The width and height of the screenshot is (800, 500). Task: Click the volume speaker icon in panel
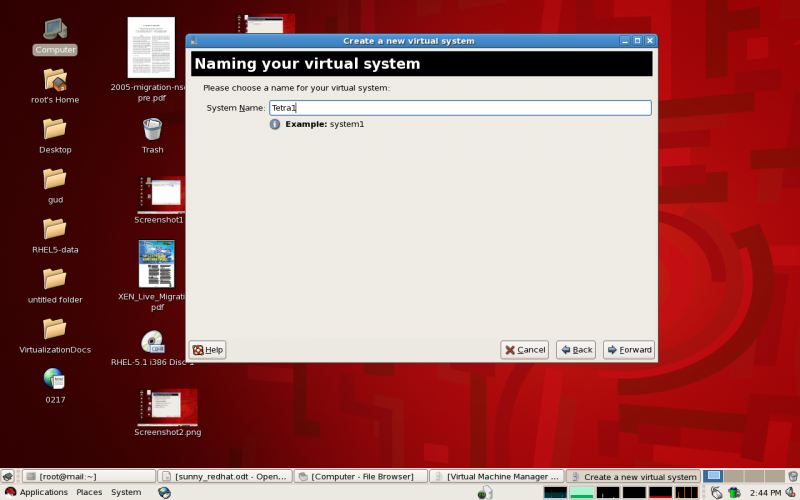click(x=791, y=492)
